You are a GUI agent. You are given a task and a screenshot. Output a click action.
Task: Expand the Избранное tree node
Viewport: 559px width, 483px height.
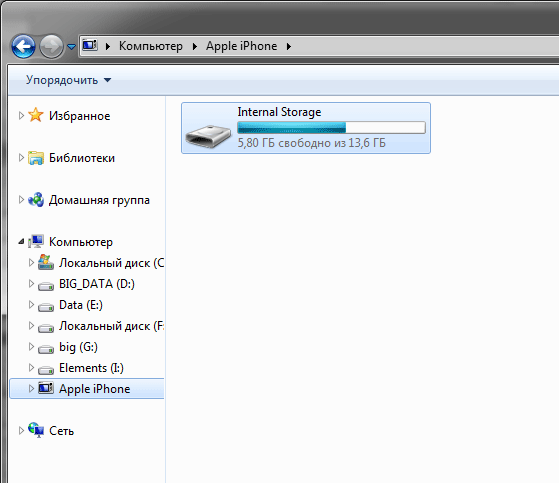click(21, 115)
